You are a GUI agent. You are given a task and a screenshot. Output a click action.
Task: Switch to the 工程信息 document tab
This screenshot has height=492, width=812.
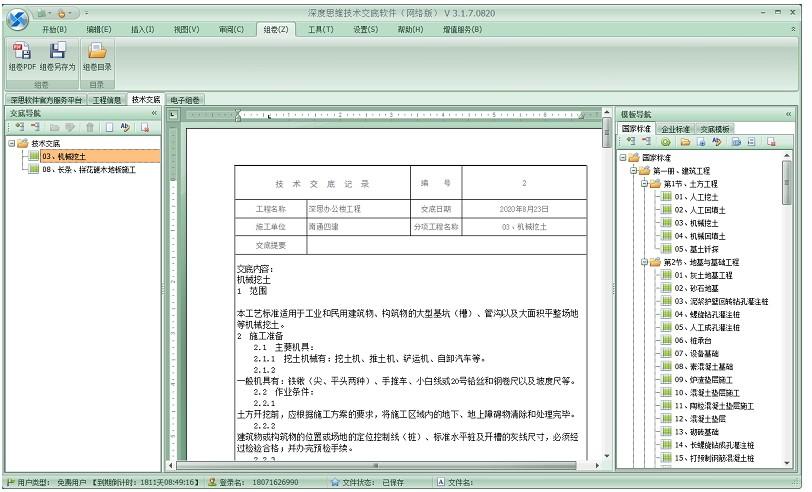tap(107, 100)
